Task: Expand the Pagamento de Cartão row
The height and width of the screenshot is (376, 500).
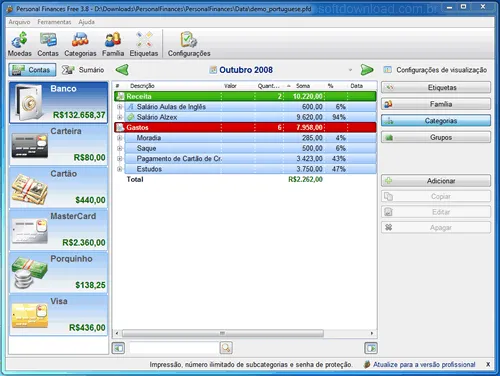Action: click(119, 159)
